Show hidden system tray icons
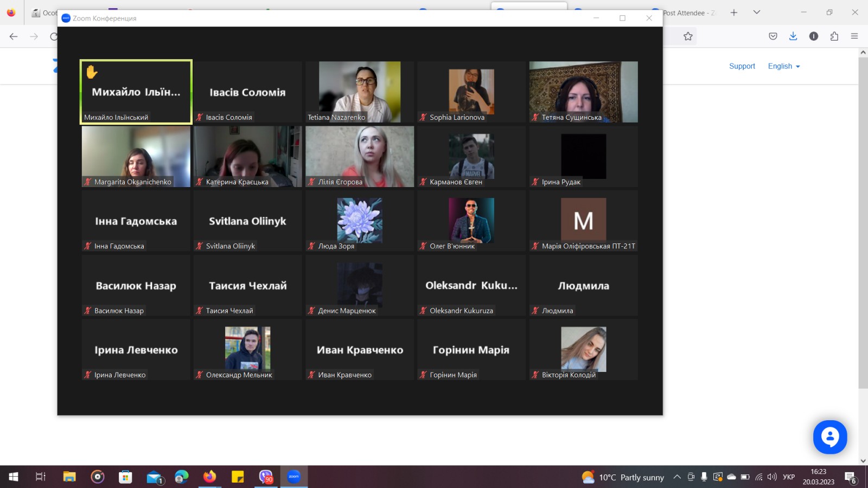 coord(677,477)
